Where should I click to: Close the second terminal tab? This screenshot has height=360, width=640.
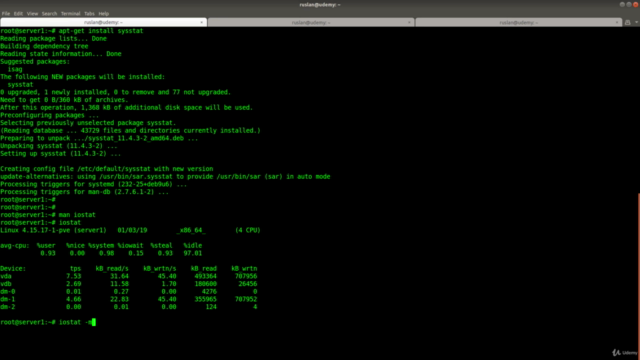(409, 22)
